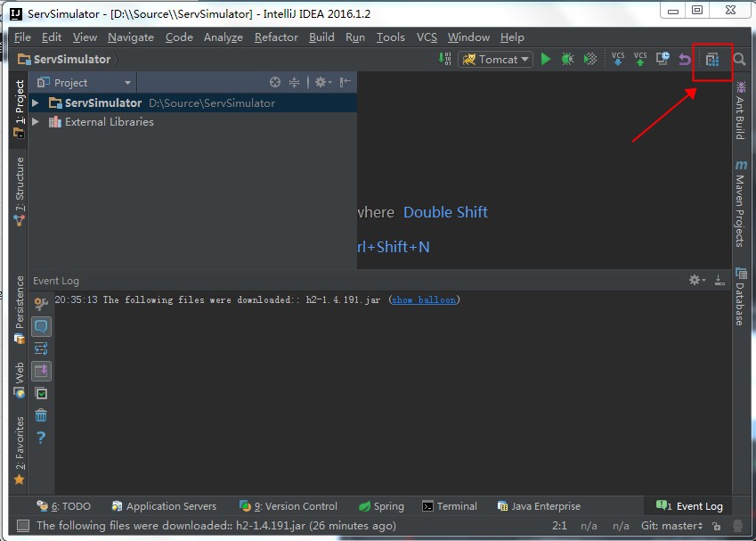The image size is (756, 541).
Task: Open the Code menu
Action: [x=179, y=37]
